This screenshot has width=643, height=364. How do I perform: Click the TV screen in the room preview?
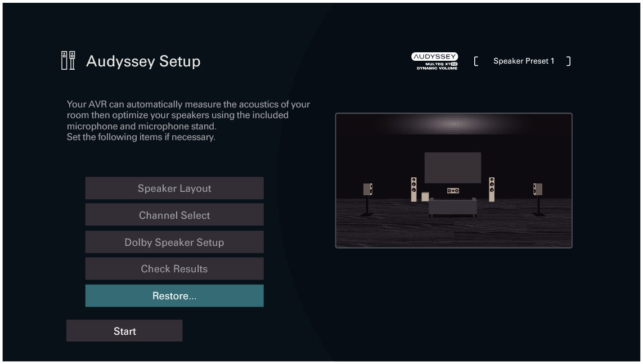453,168
